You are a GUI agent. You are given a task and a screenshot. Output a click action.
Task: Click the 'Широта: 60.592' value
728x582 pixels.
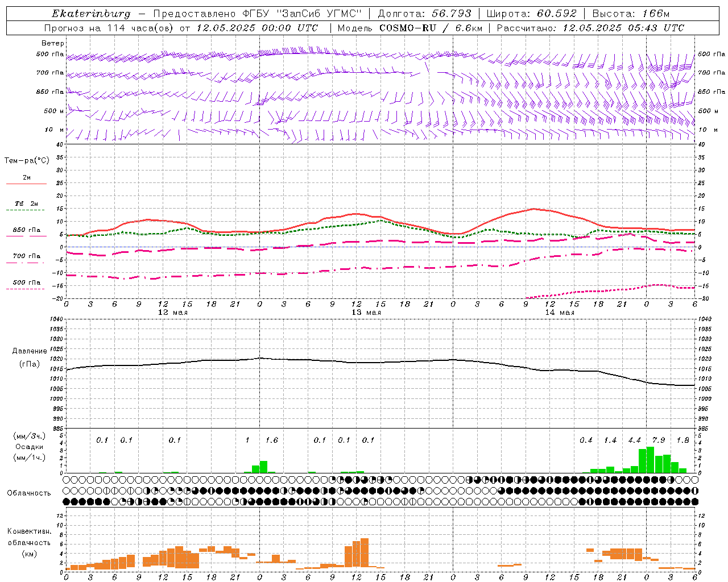pos(531,14)
